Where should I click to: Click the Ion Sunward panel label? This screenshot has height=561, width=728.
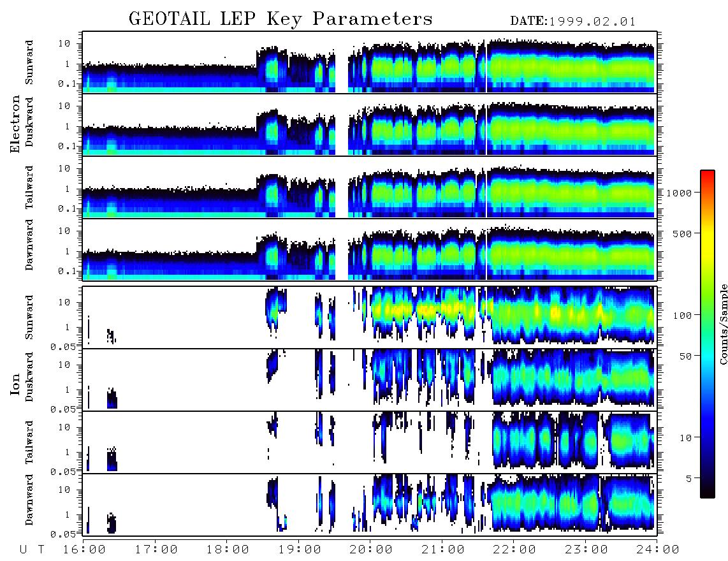[x=29, y=317]
